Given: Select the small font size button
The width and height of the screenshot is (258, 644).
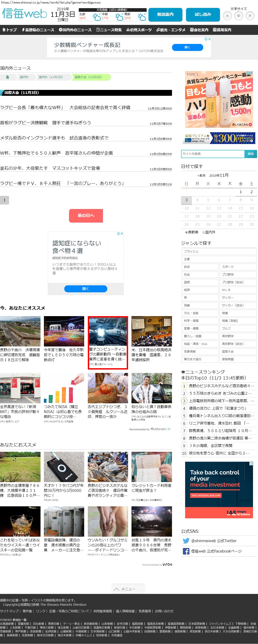Looking at the screenshot, I should click(x=227, y=16).
